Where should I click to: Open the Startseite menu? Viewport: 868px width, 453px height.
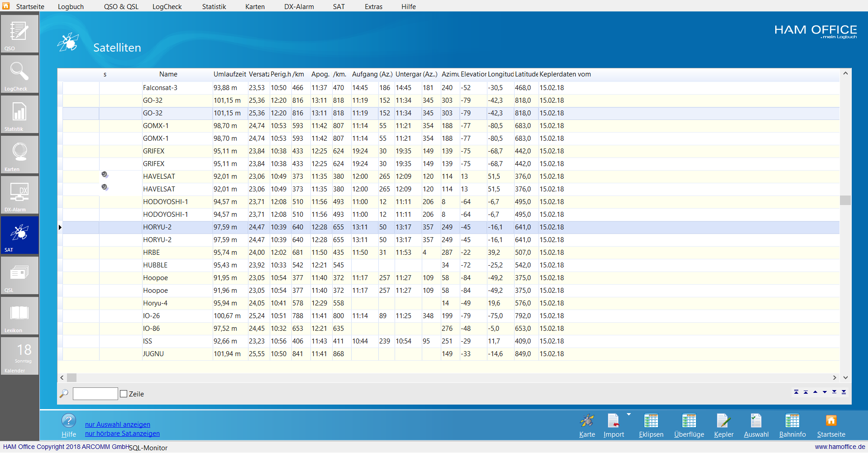coord(30,6)
